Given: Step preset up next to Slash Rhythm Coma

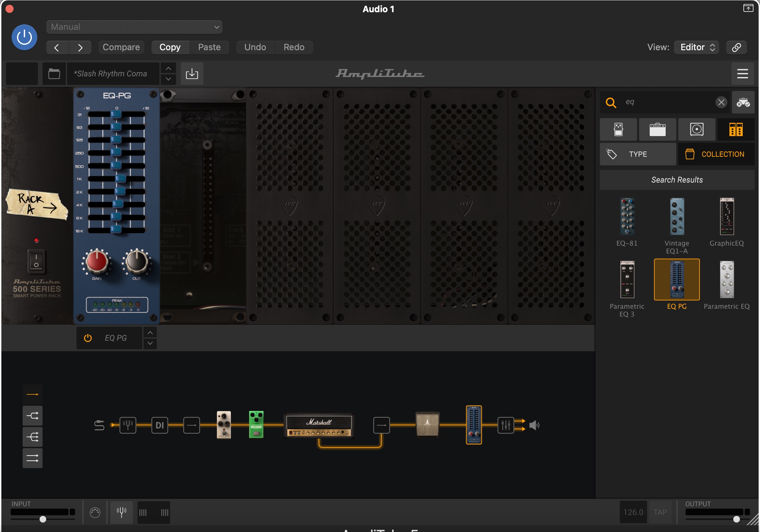Looking at the screenshot, I should point(168,68).
